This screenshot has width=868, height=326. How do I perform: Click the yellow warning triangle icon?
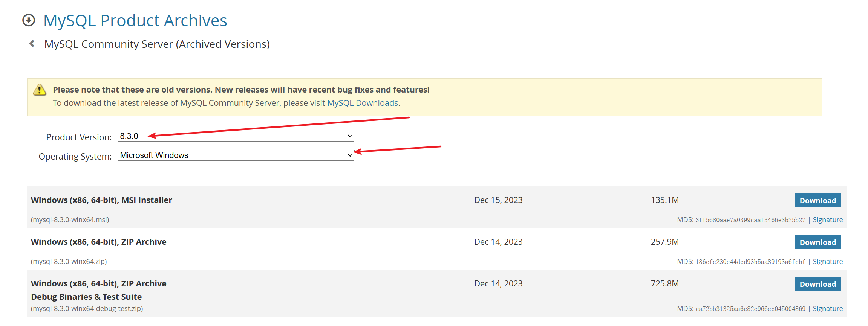tap(40, 90)
